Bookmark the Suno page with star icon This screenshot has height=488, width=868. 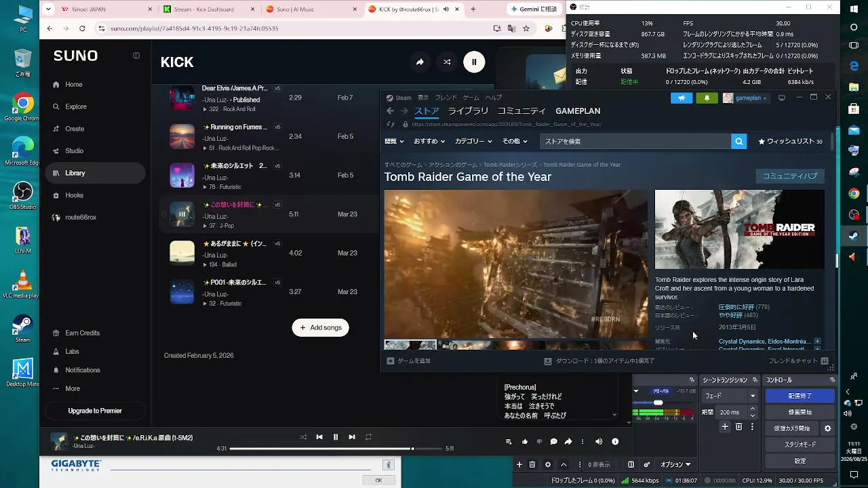coord(526,28)
